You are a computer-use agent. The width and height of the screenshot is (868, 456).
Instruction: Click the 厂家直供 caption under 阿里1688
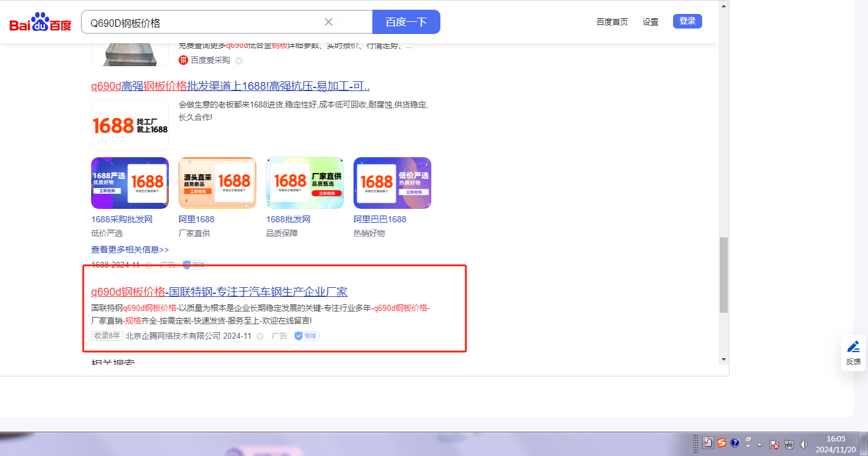(x=194, y=233)
